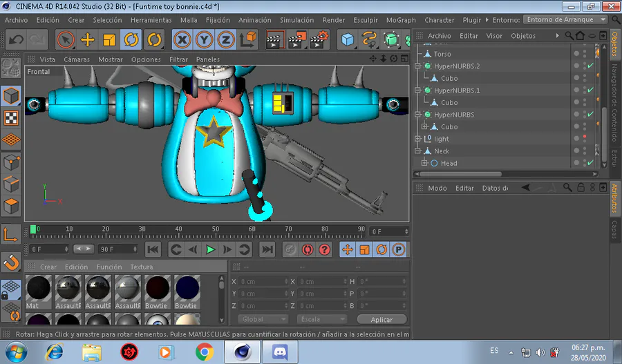The image size is (622, 364).
Task: Click the Record Active Objects button
Action: pyautogui.click(x=290, y=249)
